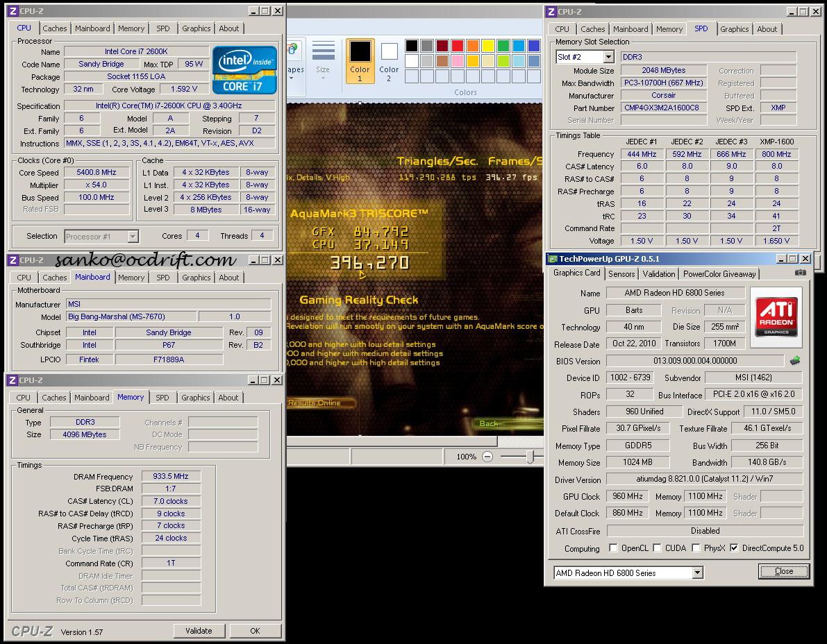Screen dimensions: 827x644
Task: Click the processor name Intel Core i7 2600K
Action: [x=136, y=51]
